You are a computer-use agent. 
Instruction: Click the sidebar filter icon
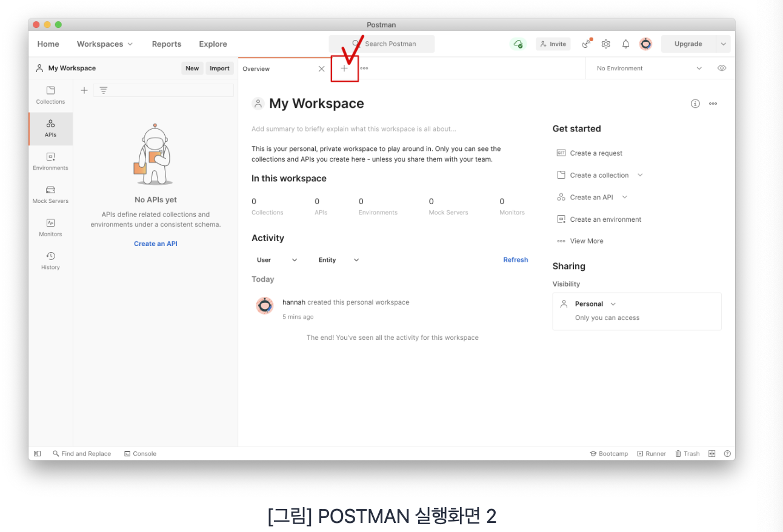[104, 90]
